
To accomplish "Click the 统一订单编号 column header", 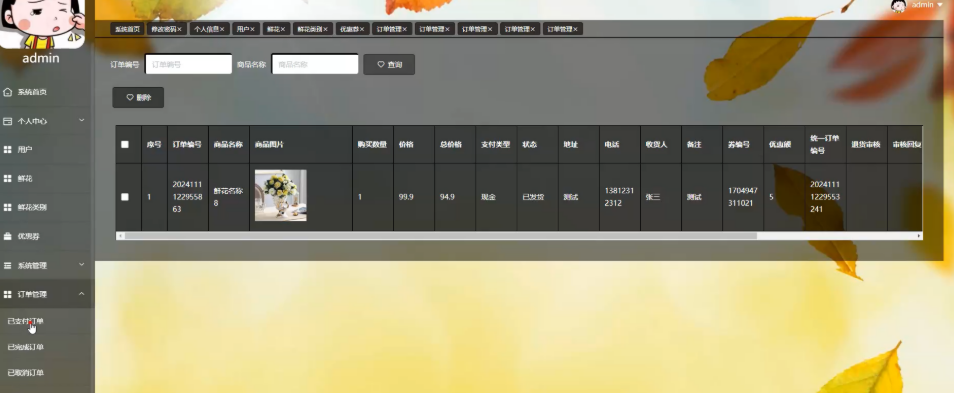I will 825,145.
